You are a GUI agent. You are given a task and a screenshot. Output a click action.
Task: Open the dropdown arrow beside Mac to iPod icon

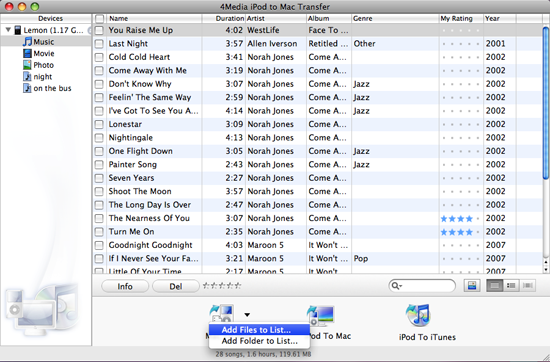coord(247,315)
